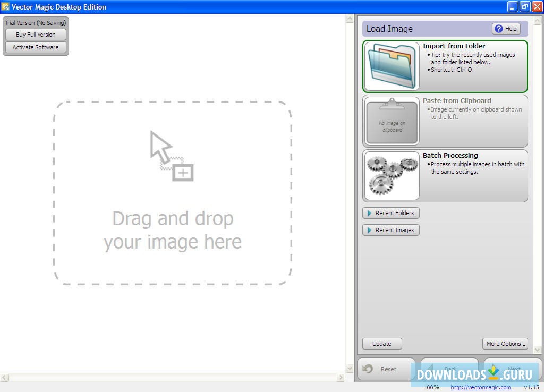Click the v1.15 version label

(x=531, y=387)
